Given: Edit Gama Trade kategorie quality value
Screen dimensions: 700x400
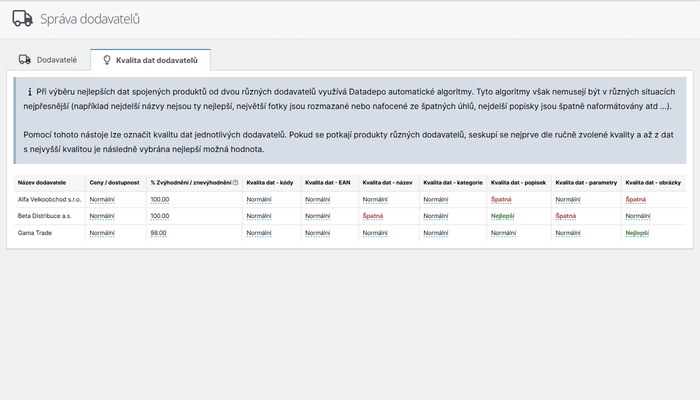Looking at the screenshot, I should point(436,233).
